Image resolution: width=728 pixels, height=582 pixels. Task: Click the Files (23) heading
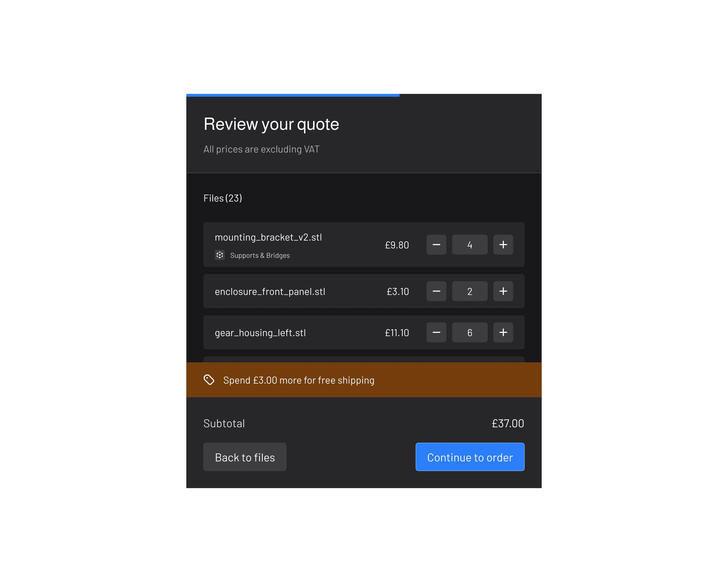223,198
